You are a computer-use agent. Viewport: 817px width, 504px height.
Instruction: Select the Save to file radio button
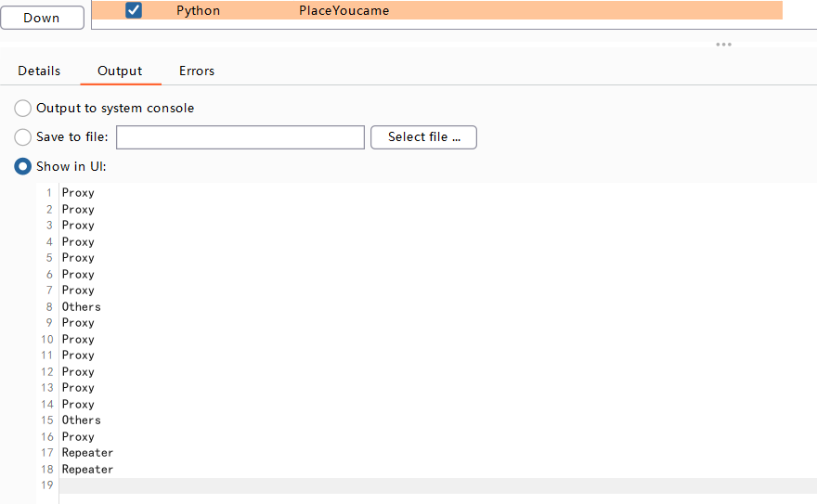(x=22, y=137)
